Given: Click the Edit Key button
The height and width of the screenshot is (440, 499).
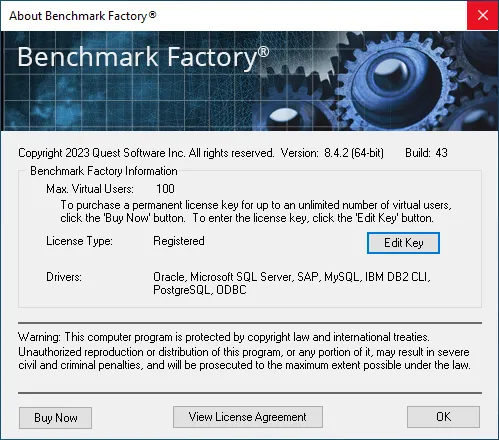Looking at the screenshot, I should click(403, 243).
